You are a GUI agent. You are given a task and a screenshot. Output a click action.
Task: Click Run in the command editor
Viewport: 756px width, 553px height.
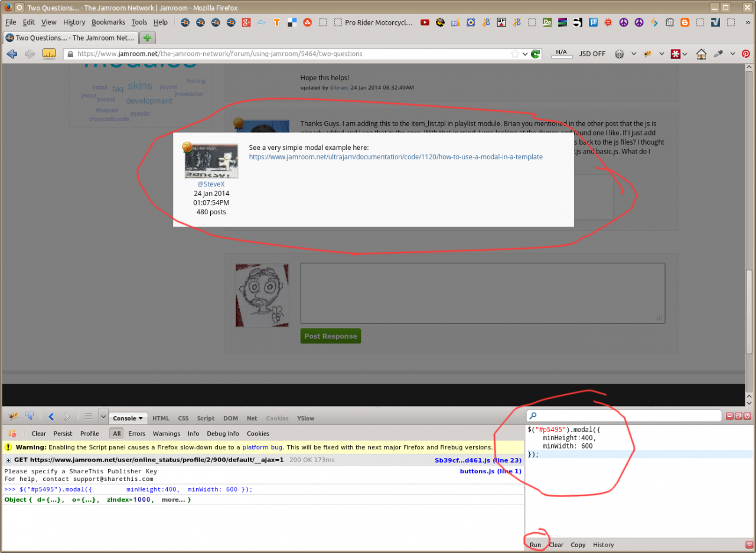point(535,545)
